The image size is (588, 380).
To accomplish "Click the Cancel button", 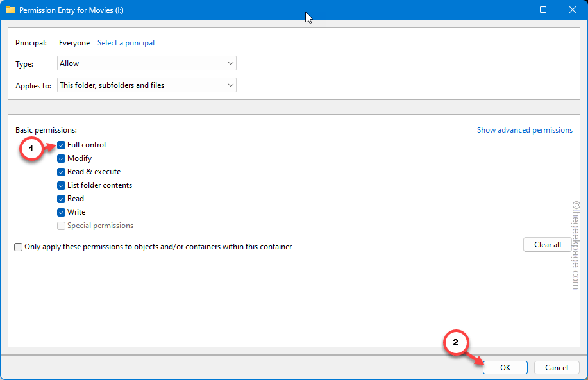I will point(557,368).
